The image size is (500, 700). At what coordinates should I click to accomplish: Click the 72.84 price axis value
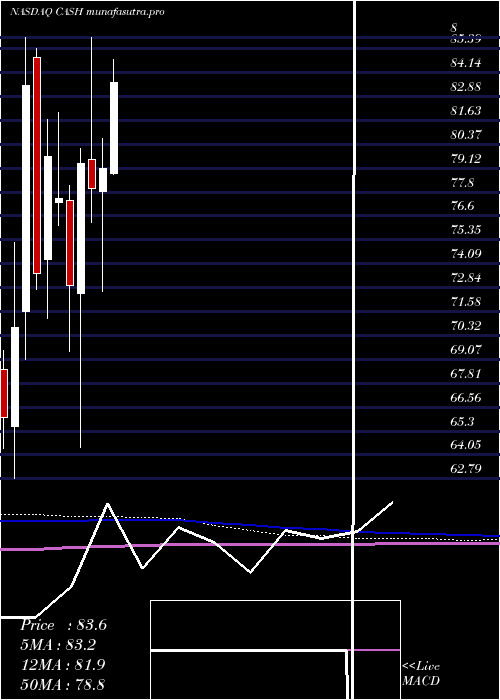tap(466, 278)
